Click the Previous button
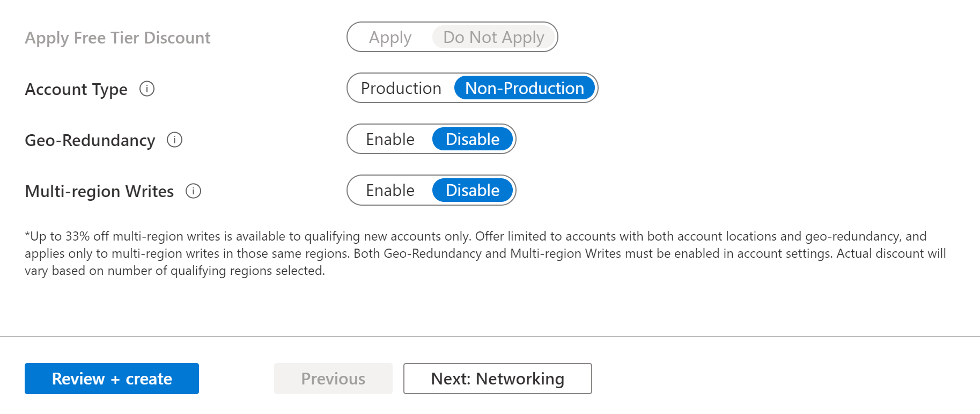 coord(333,379)
